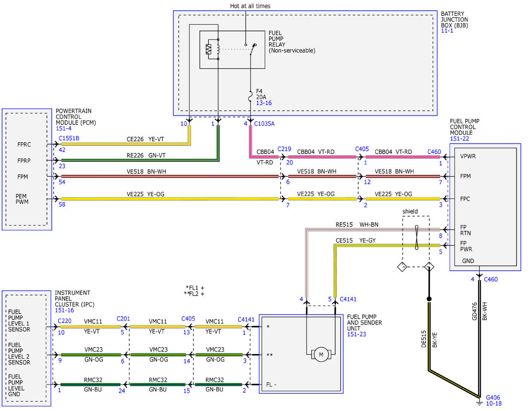Screen dimensions: 532x411
Task: Click the "F4 20A" fuse label
Action: 261,94
